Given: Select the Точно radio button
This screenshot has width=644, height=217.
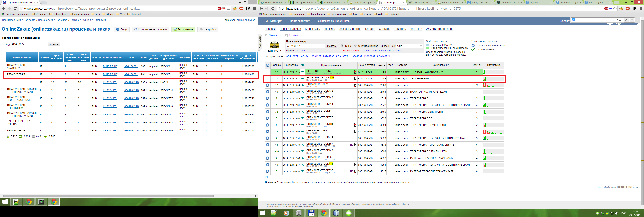Looking at the screenshot, I should 342,46.
